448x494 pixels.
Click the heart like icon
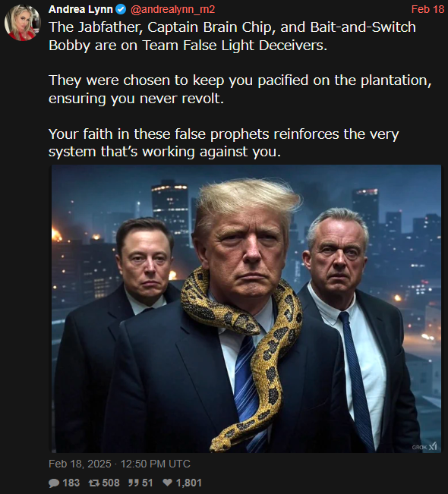point(167,483)
